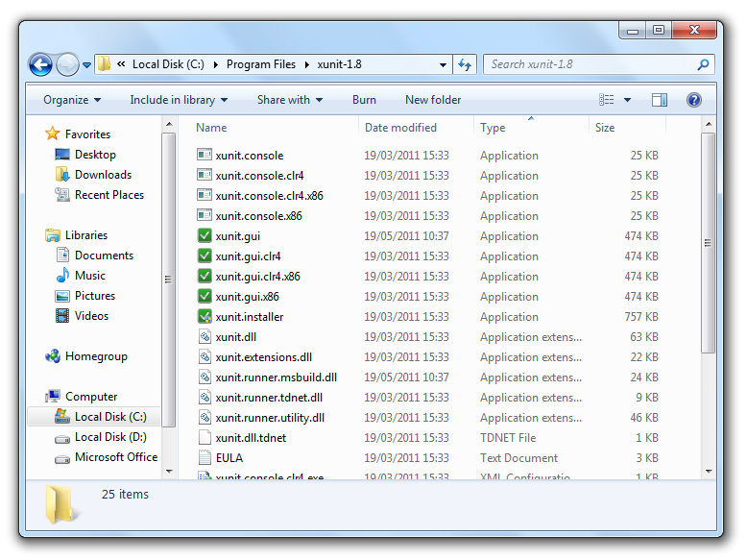Screen dimensions: 747x560
Task: Click navigation pane scroll up arrow
Action: point(169,125)
